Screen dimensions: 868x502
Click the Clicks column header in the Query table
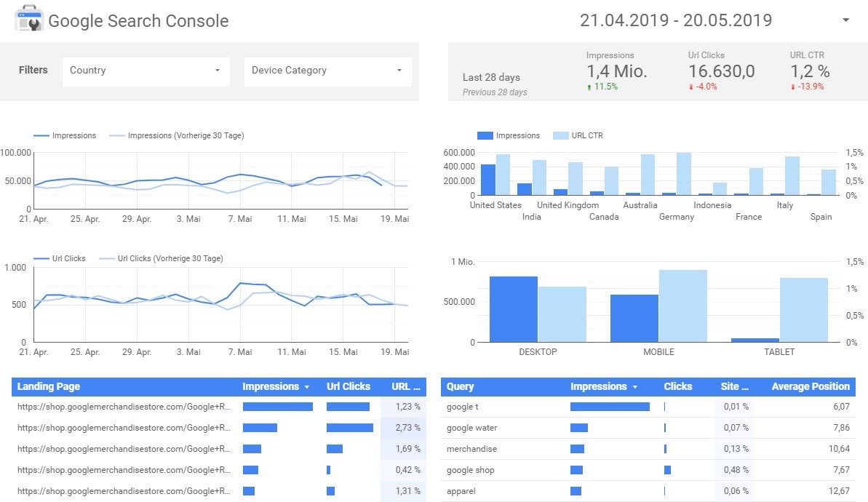click(677, 386)
